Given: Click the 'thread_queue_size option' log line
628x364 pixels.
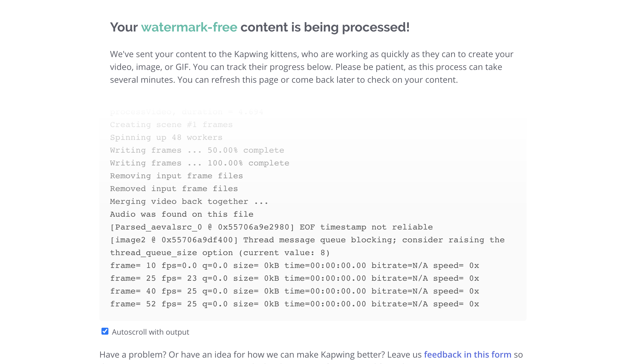Looking at the screenshot, I should (x=220, y=253).
